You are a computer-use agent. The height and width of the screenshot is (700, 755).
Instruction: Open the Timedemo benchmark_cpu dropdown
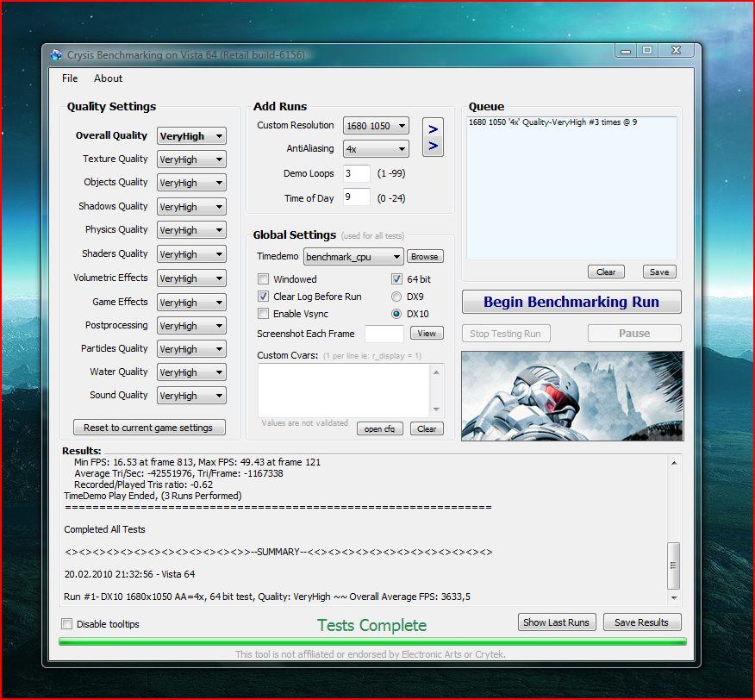point(353,257)
